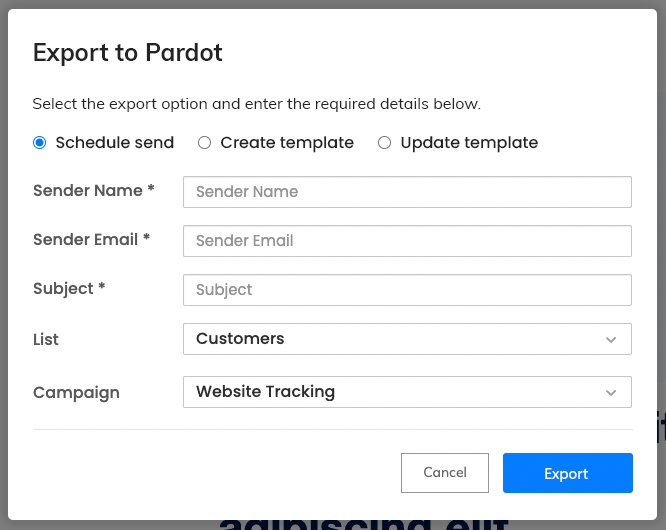This screenshot has width=666, height=530.
Task: Click the "Campaign" field label
Action: pos(76,393)
